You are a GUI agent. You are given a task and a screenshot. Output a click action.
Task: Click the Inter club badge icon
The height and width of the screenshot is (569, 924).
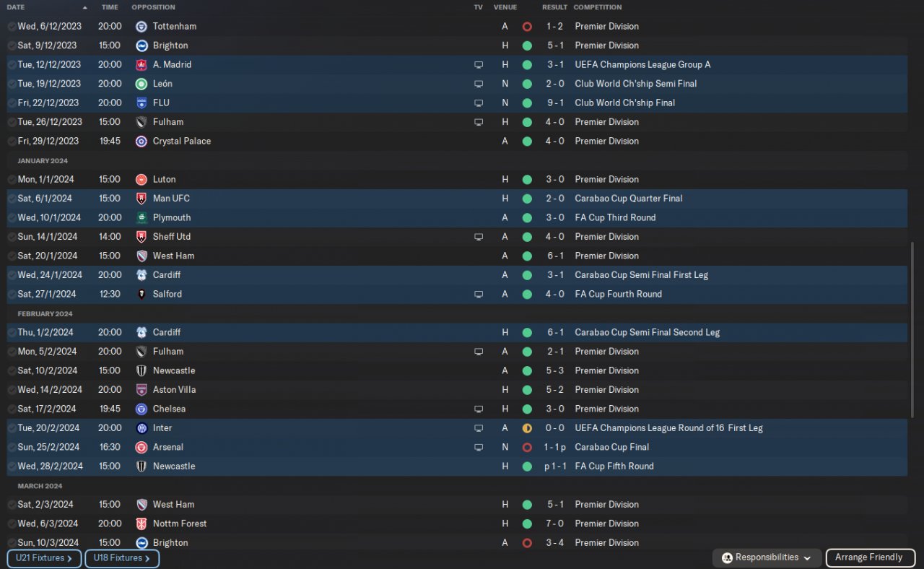tap(141, 428)
